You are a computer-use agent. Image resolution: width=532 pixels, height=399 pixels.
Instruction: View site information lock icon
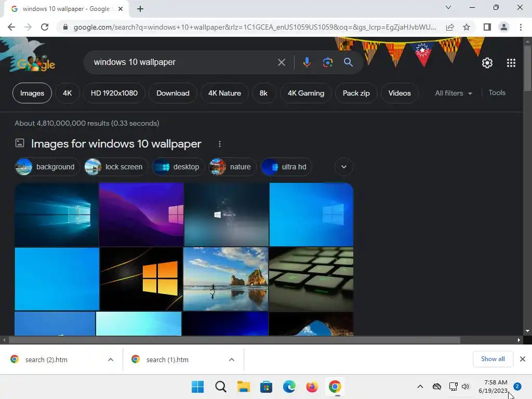[x=65, y=27]
